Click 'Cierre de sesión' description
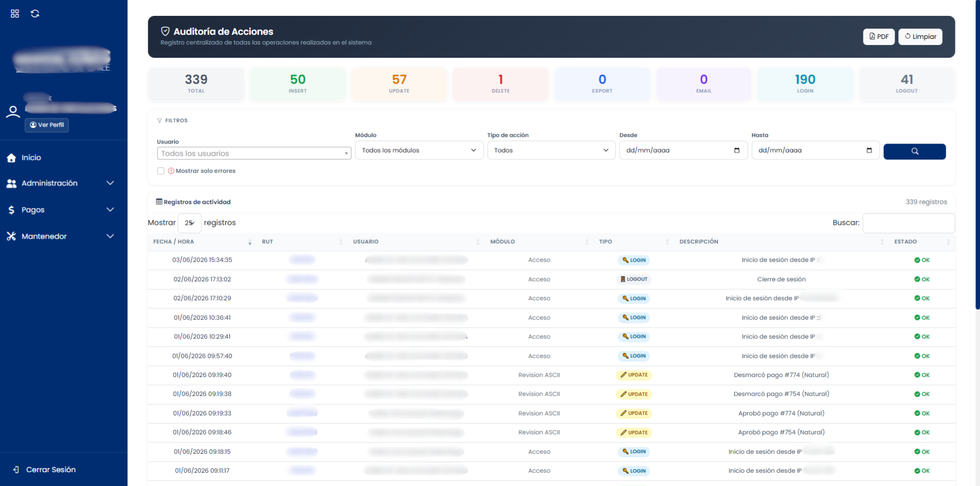980x486 pixels. pos(781,280)
